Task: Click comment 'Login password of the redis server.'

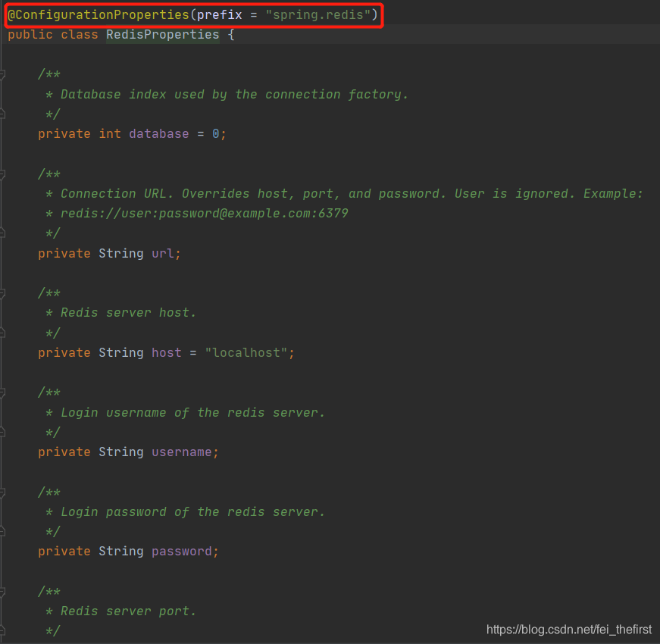Action: [x=192, y=512]
